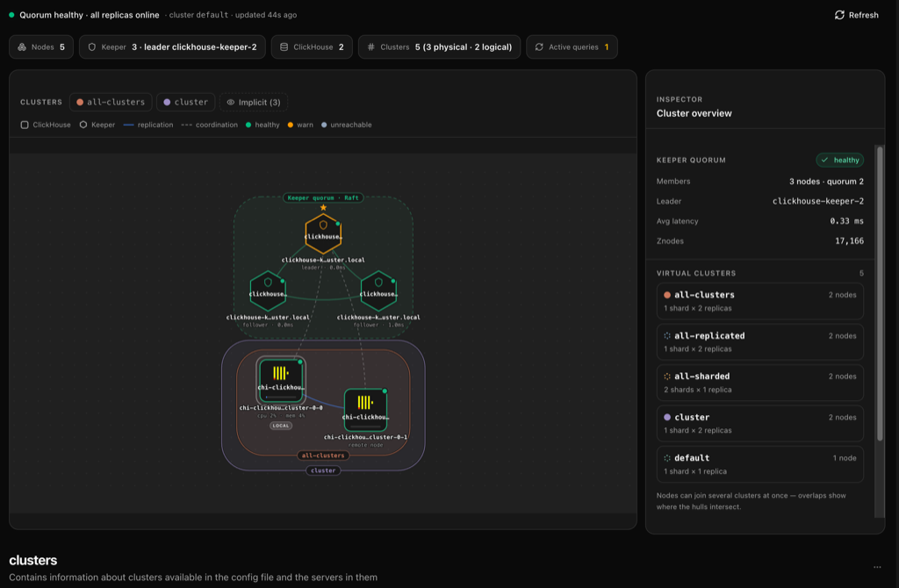Image resolution: width=899 pixels, height=588 pixels.
Task: Toggle the all-clusters cluster filter
Action: [x=111, y=102]
